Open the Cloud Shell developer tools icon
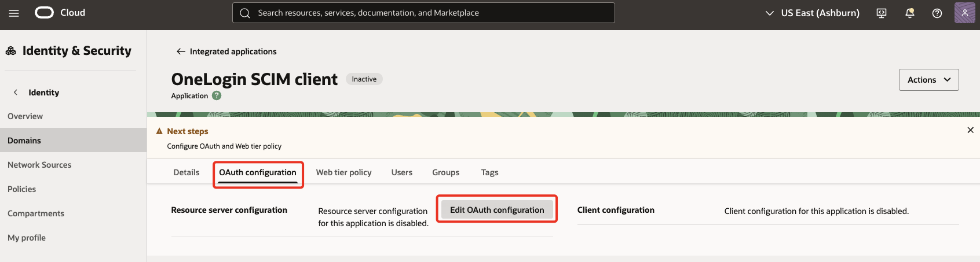The height and width of the screenshot is (262, 980). coord(882,13)
